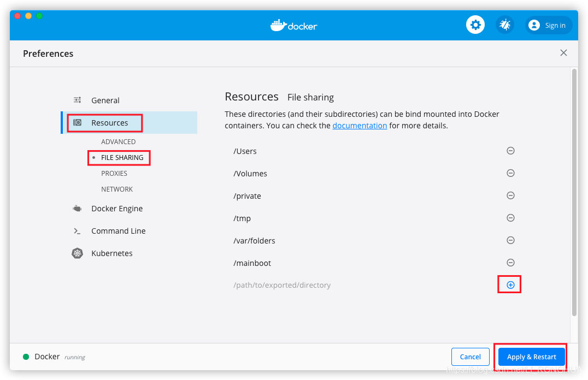Select the /tmp directory entry
Screen dimensions: 588x380
(x=242, y=218)
